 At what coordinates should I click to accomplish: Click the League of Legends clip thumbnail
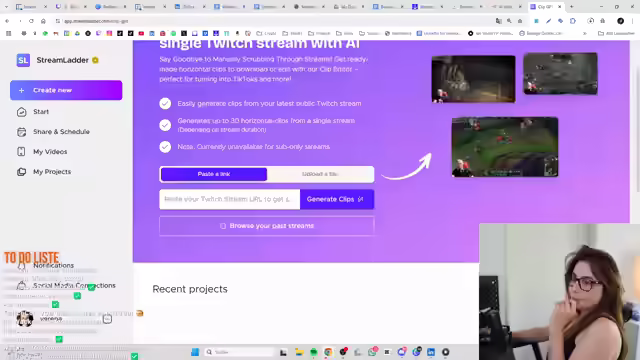tap(505, 147)
